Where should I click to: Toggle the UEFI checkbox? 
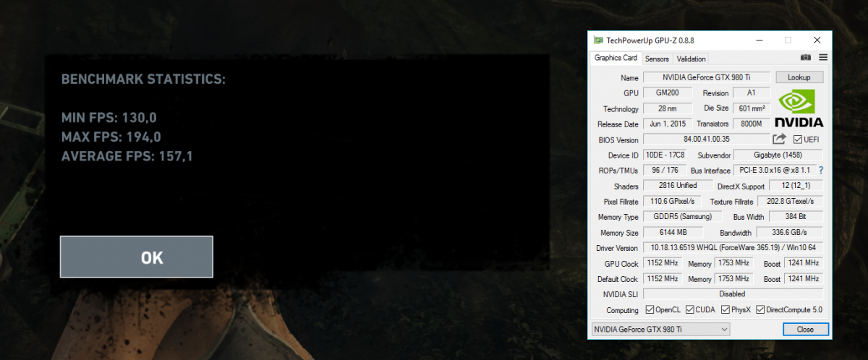click(798, 140)
